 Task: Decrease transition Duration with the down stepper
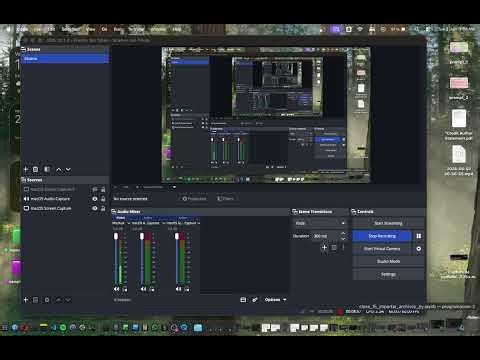pyautogui.click(x=343, y=238)
